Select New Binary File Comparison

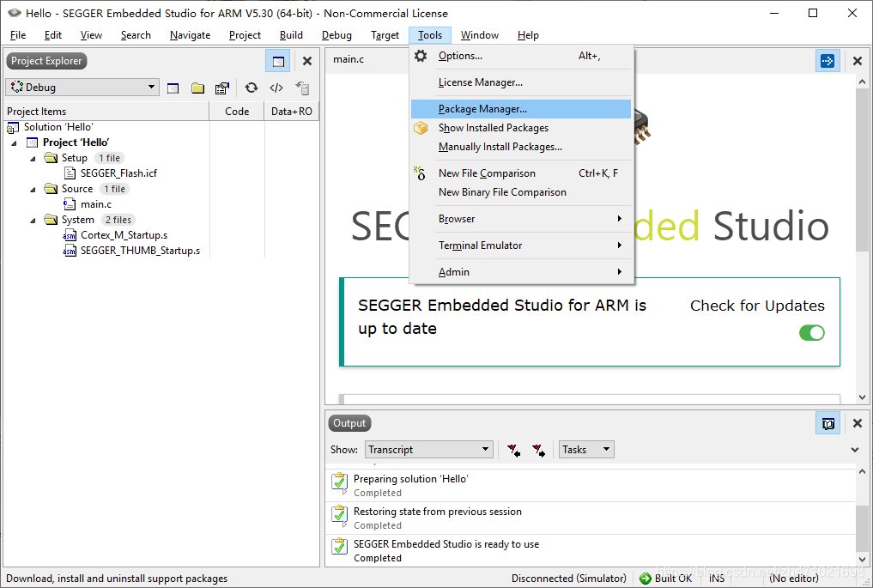pyautogui.click(x=520, y=192)
